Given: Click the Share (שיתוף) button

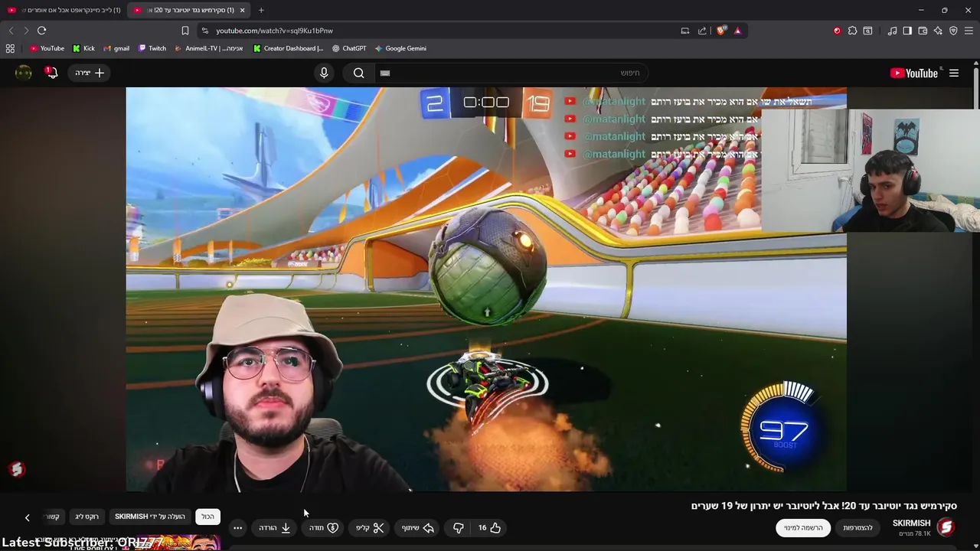Looking at the screenshot, I should click(418, 527).
